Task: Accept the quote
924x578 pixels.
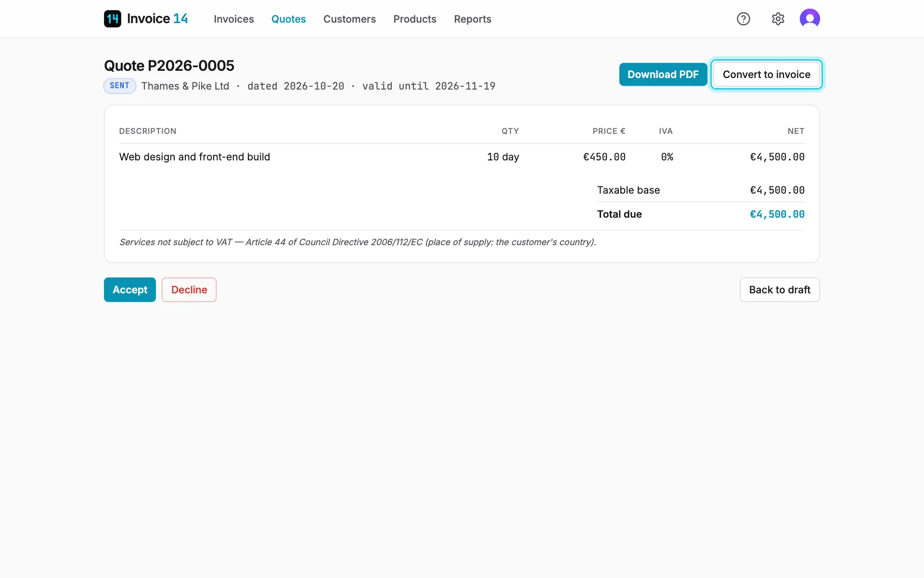Action: [130, 290]
